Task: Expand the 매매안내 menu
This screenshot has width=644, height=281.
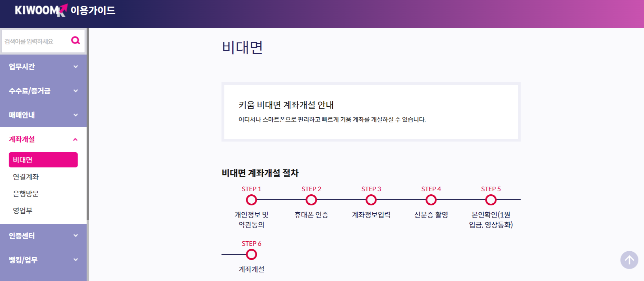Action: [x=43, y=115]
